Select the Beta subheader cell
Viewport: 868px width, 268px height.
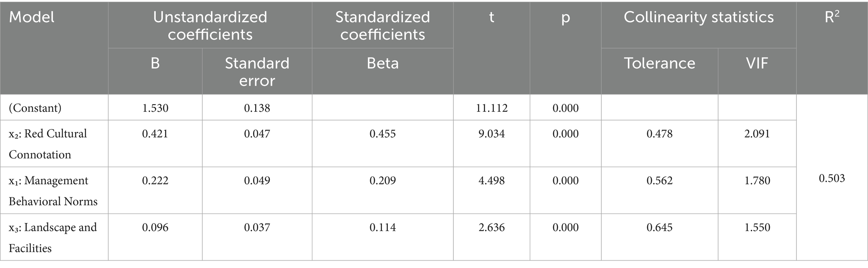(x=382, y=63)
